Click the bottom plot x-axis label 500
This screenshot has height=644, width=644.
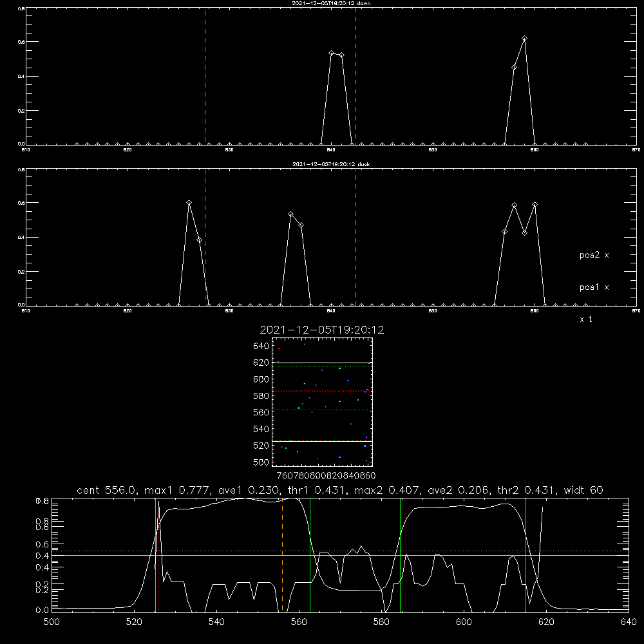pyautogui.click(x=52, y=622)
